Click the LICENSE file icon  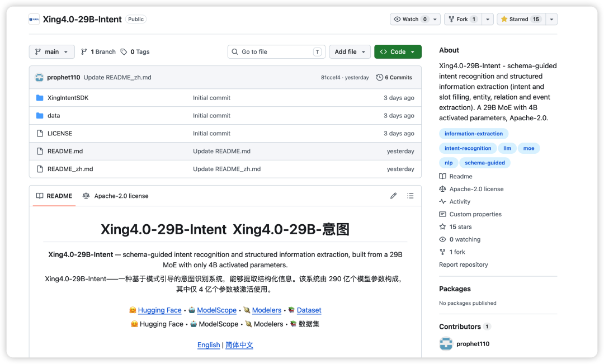40,133
